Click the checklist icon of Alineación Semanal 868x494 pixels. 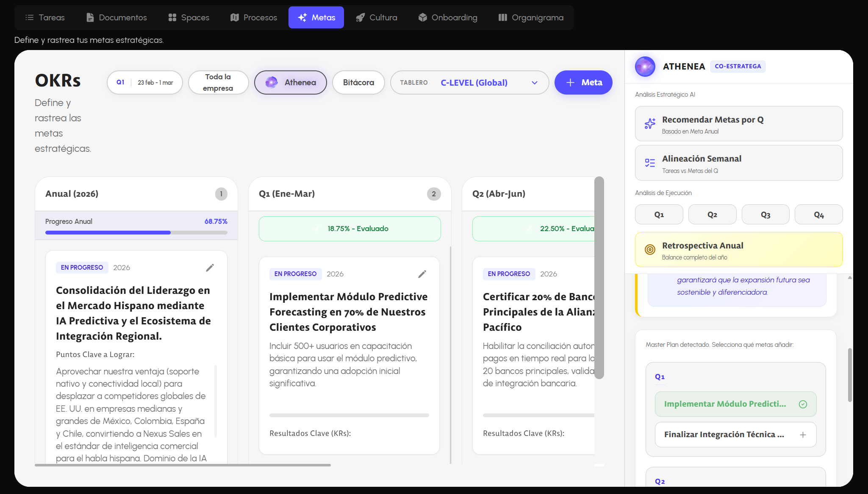coord(650,163)
